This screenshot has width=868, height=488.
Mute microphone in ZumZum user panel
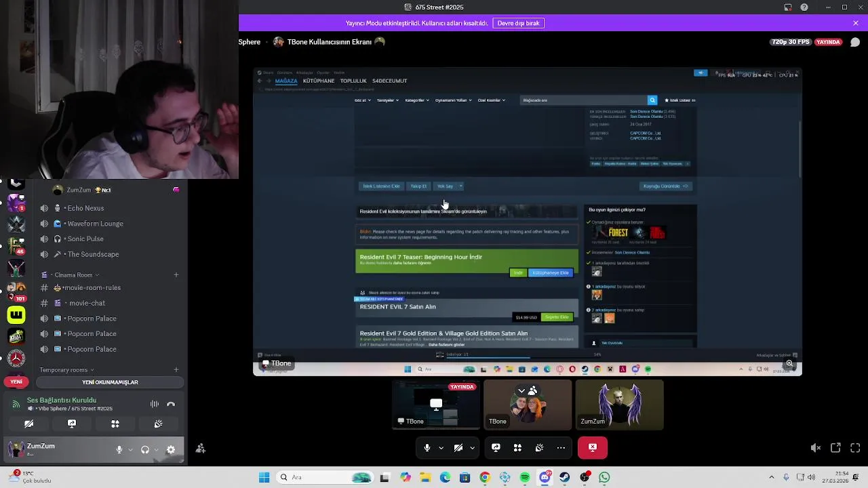click(x=119, y=449)
